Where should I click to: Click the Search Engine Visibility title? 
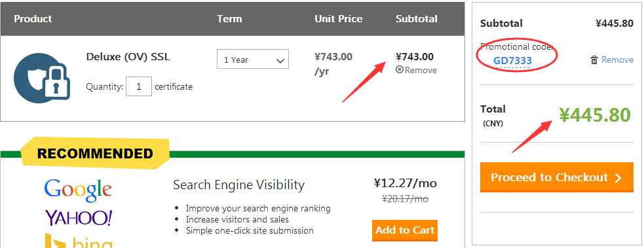click(x=238, y=185)
